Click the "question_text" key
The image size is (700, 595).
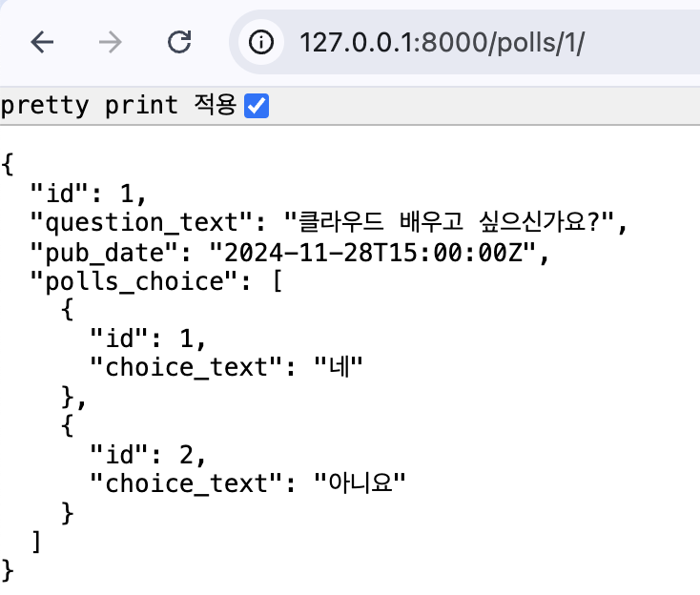coord(141,222)
